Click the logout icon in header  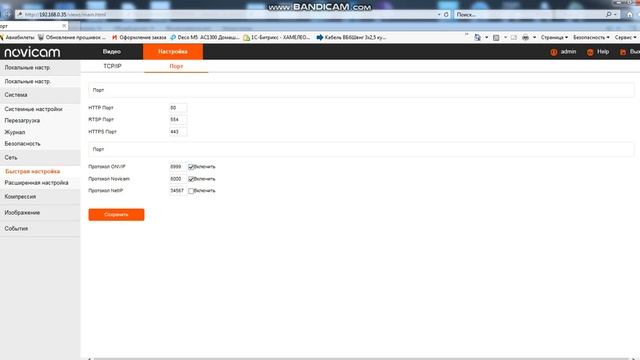[x=623, y=52]
